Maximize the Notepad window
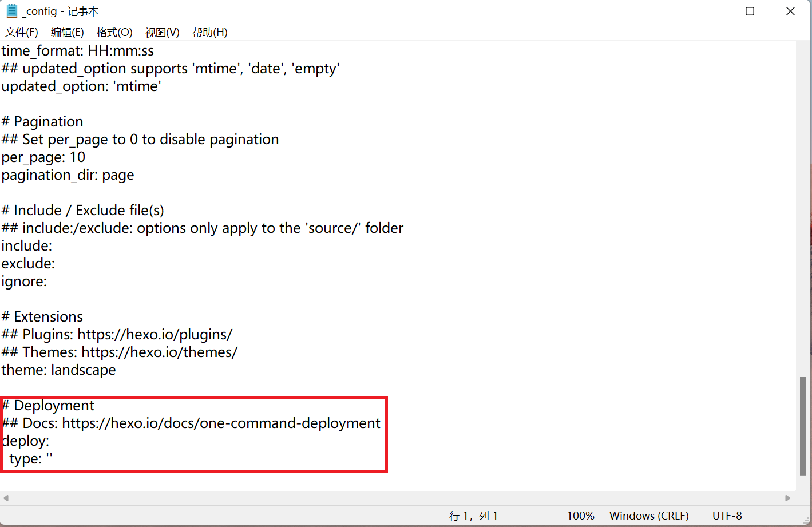The width and height of the screenshot is (812, 527). [750, 11]
